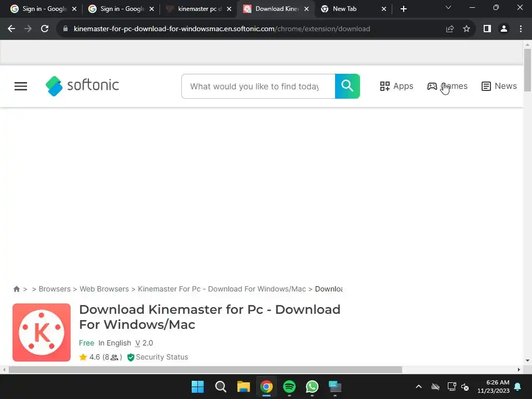Open the last taskbar app icon
Image resolution: width=532 pixels, height=399 pixels.
tap(335, 387)
